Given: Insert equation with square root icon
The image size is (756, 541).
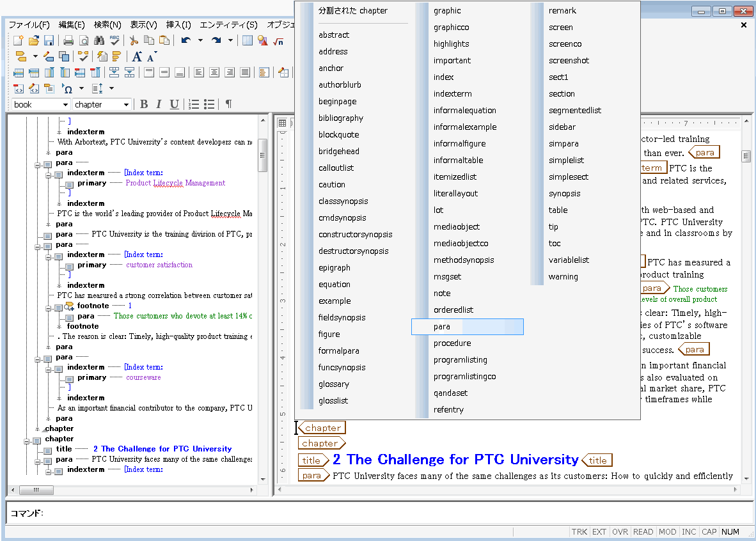Looking at the screenshot, I should click(x=278, y=42).
